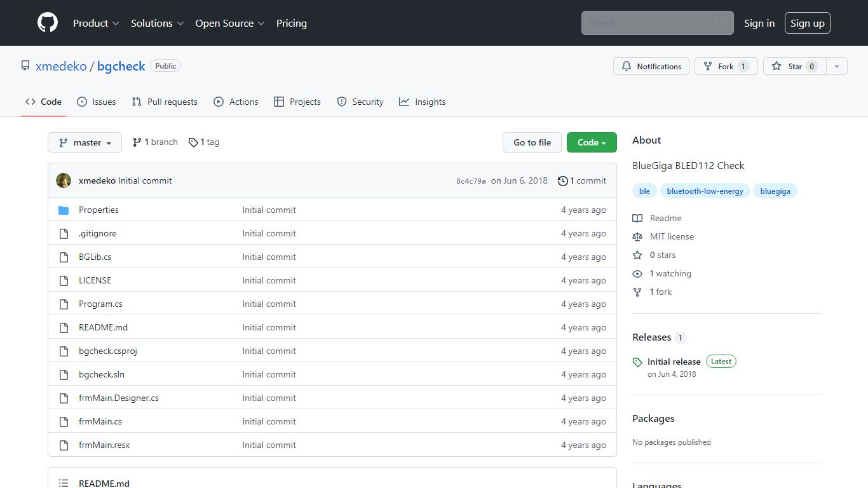The image size is (868, 488).
Task: Open the Program.cs file name
Action: point(100,304)
